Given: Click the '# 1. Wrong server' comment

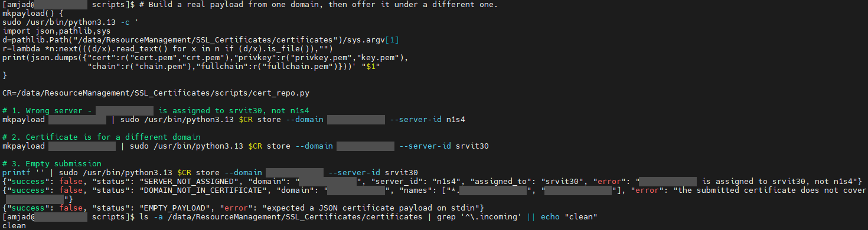Looking at the screenshot, I should tap(47, 110).
